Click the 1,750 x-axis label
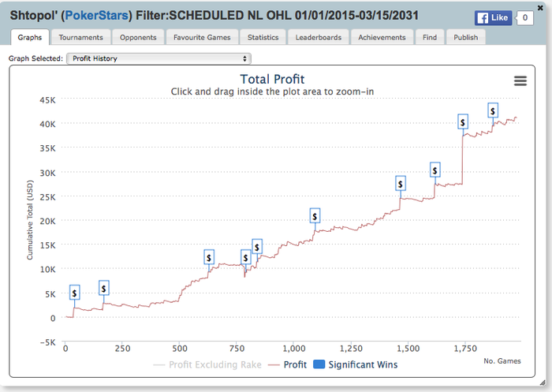Viewport: 552px width, 392px height. [x=465, y=349]
